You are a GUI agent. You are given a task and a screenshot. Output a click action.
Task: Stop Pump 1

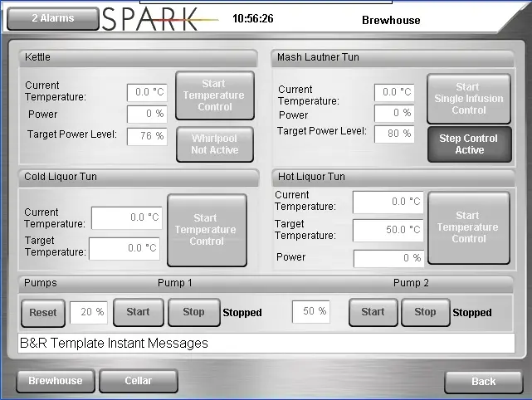[x=193, y=312]
